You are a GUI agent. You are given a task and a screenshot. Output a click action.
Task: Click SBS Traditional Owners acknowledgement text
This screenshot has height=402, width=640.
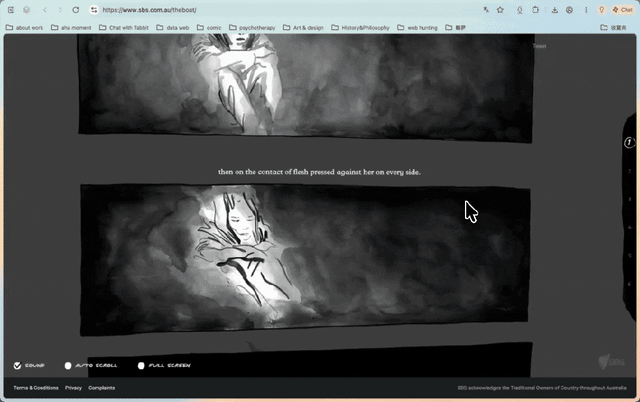pos(542,388)
